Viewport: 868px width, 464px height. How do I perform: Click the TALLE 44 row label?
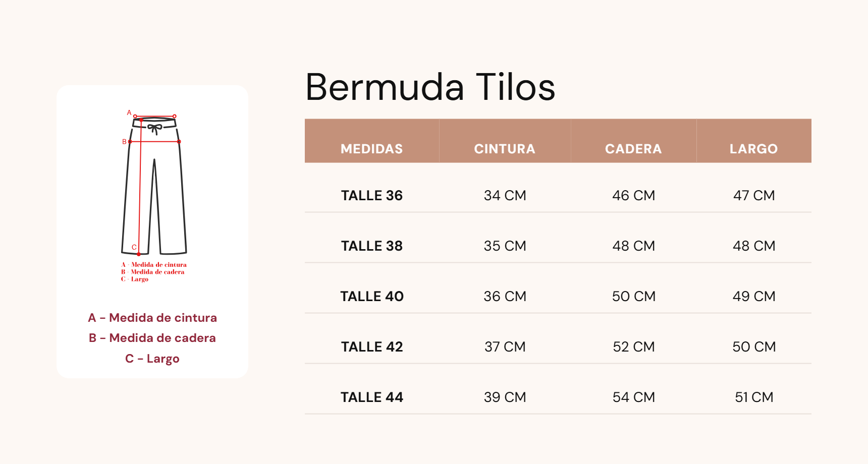point(371,397)
